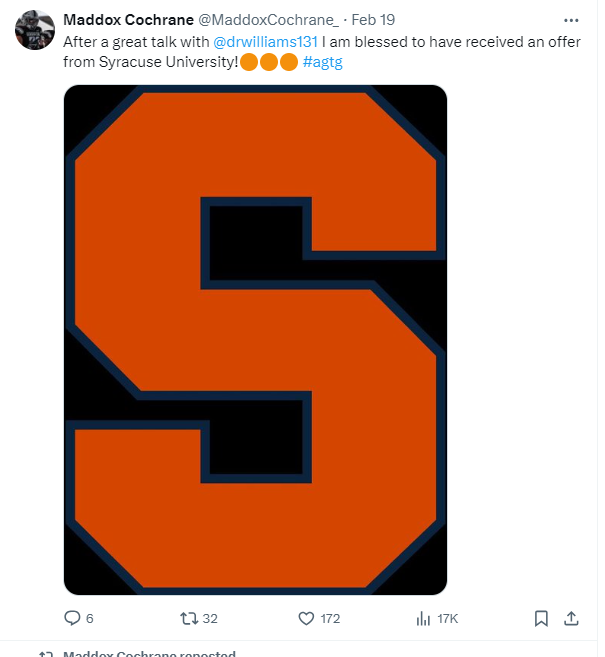Open the @drwilliams131 mention link

coord(266,43)
